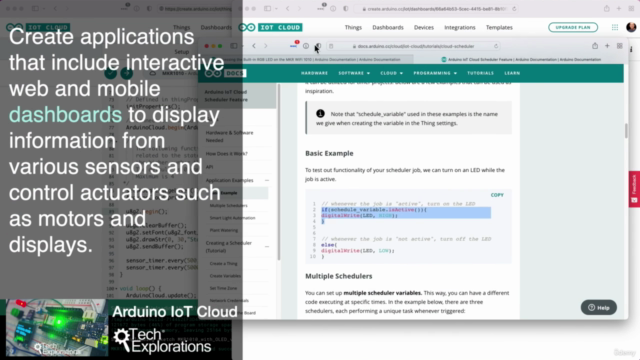The height and width of the screenshot is (360, 640).
Task: Expand CLOUD dropdown in docs navigation
Action: (x=391, y=73)
